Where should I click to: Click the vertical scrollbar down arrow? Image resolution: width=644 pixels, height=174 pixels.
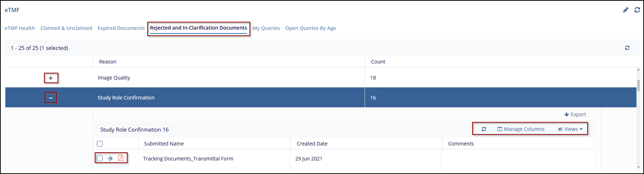[638, 167]
